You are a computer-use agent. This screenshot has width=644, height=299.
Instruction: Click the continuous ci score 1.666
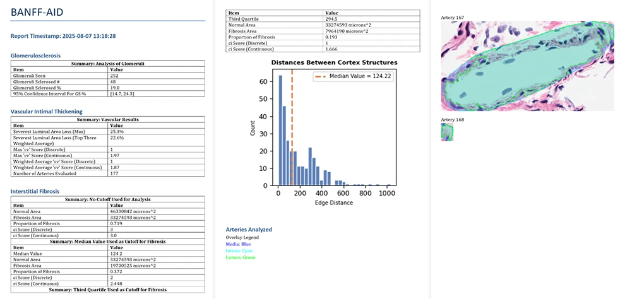pyautogui.click(x=331, y=49)
